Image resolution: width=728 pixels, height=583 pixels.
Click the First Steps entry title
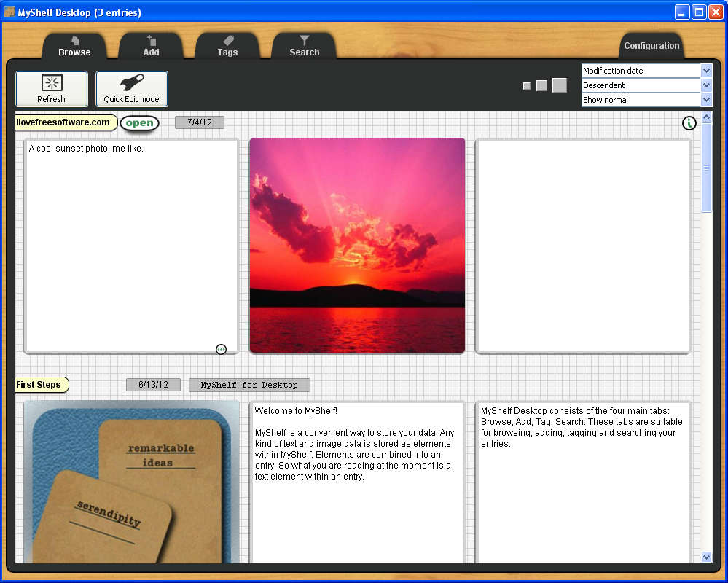click(42, 385)
